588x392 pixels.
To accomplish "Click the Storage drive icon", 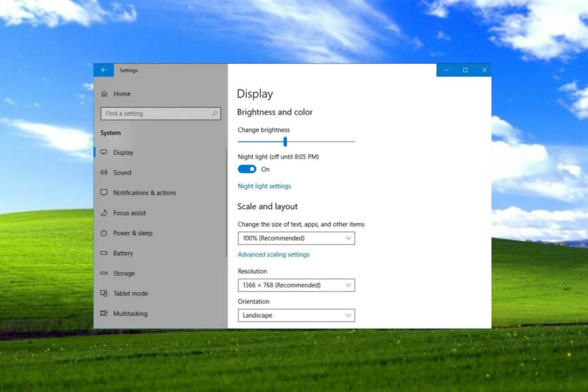I will [104, 273].
